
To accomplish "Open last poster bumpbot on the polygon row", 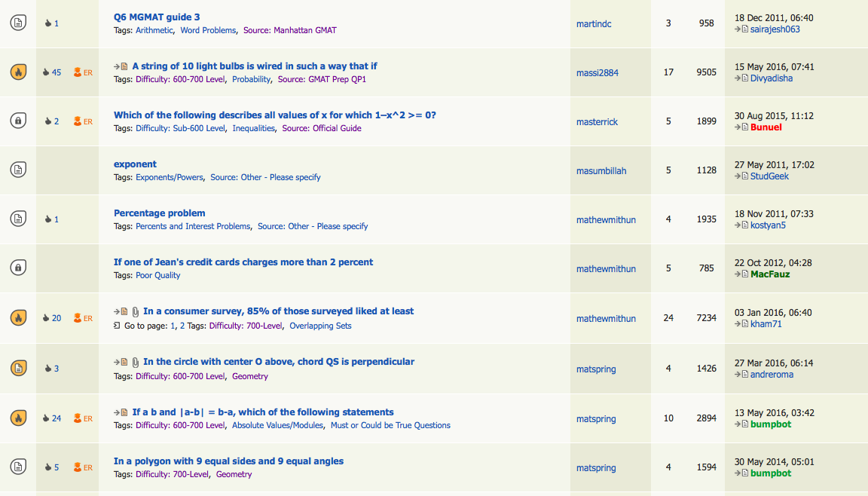I will coord(771,473).
